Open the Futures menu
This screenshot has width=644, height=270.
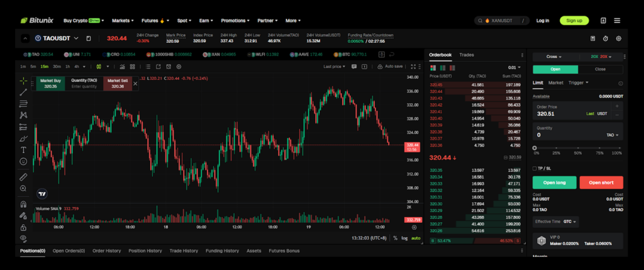click(x=155, y=21)
